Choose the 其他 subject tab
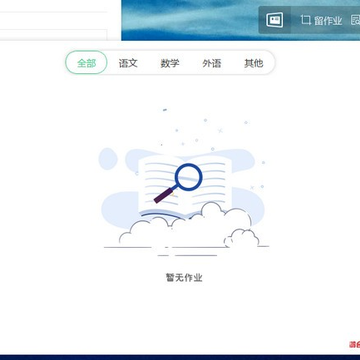Viewport: 360px width, 360px height. tap(253, 63)
